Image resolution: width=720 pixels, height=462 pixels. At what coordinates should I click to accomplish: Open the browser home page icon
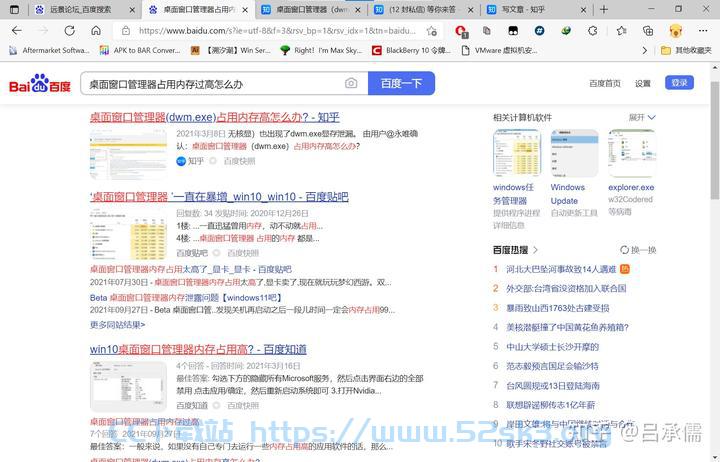click(96, 31)
